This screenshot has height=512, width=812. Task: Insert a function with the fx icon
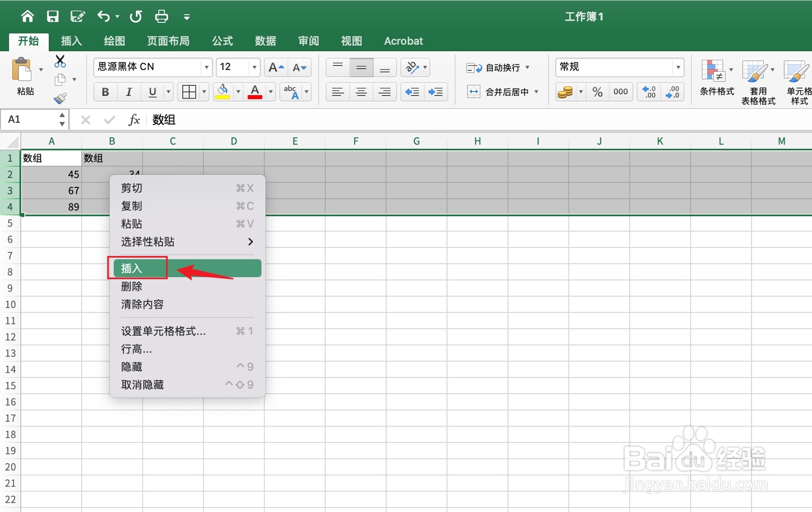(x=133, y=120)
